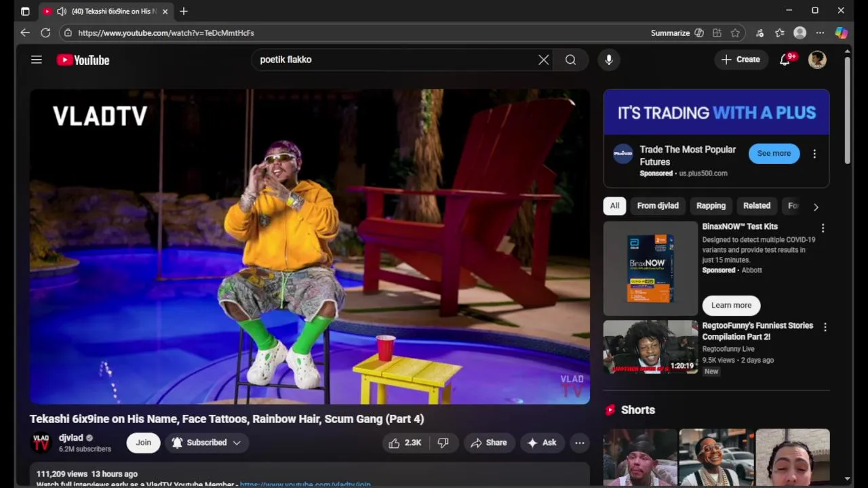Click Learn more on BinaxNOW ad
The width and height of the screenshot is (868, 488).
coord(731,305)
